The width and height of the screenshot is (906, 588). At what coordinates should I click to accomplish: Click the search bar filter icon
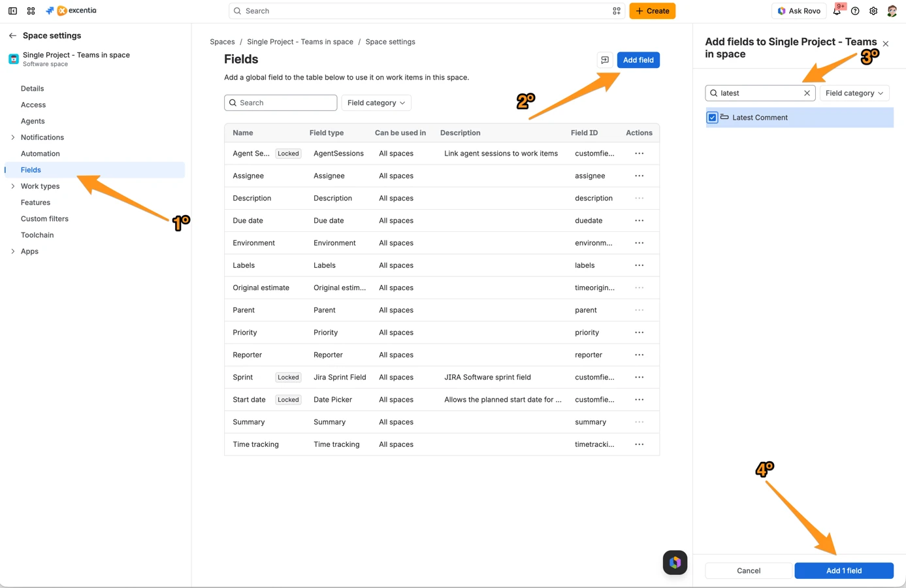pyautogui.click(x=616, y=11)
